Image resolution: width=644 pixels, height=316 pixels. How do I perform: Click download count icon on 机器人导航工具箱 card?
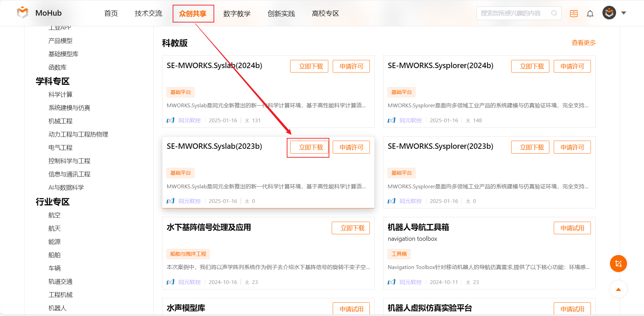coord(468,282)
